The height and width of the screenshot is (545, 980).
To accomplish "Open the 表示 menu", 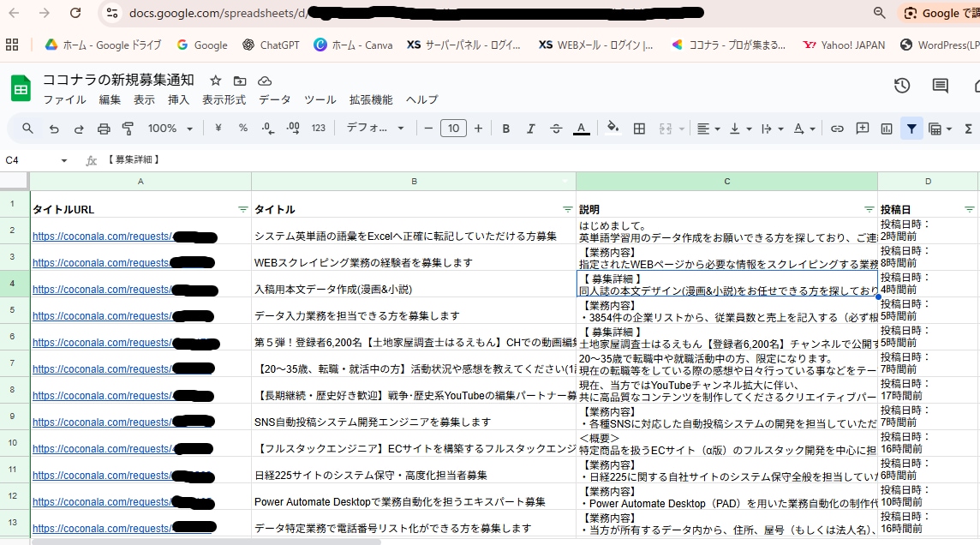I will pos(144,100).
